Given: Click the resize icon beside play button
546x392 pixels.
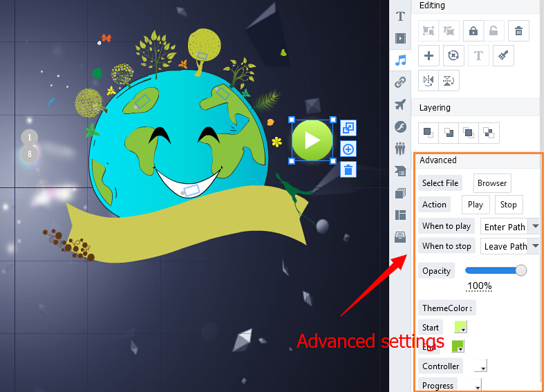Looking at the screenshot, I should click(348, 128).
